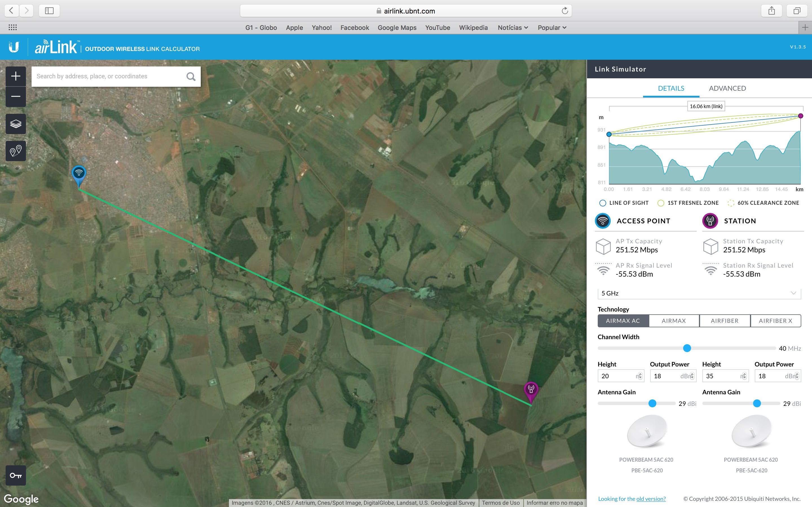Screen dimensions: 812x507
Task: Open the map layers icon
Action: pos(16,124)
